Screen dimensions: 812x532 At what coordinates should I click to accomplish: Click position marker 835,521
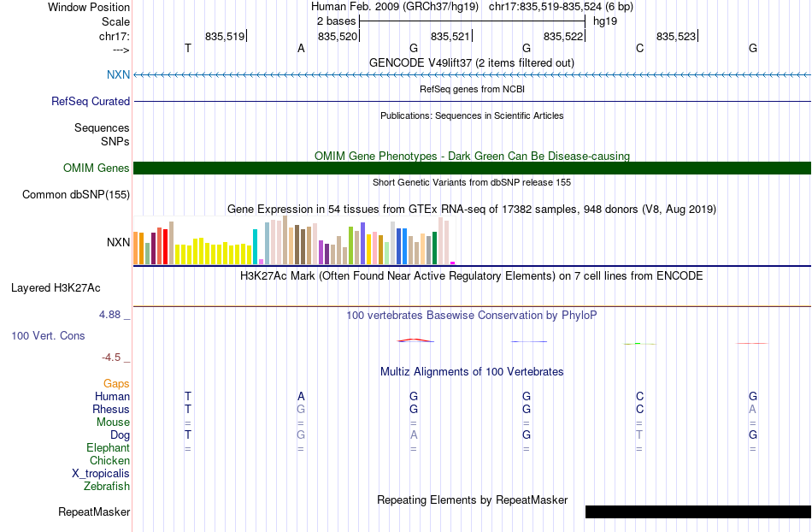click(x=450, y=36)
